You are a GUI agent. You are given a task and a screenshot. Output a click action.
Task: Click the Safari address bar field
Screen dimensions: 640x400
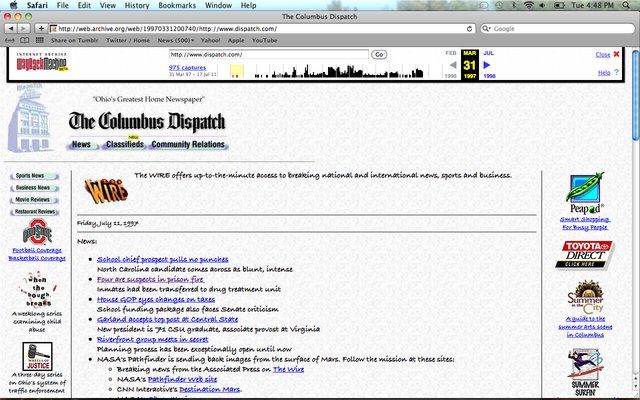pos(261,29)
